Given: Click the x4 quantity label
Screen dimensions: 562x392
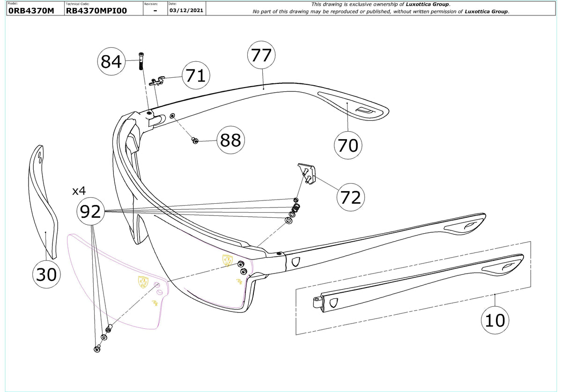Looking at the screenshot, I should pos(80,191).
